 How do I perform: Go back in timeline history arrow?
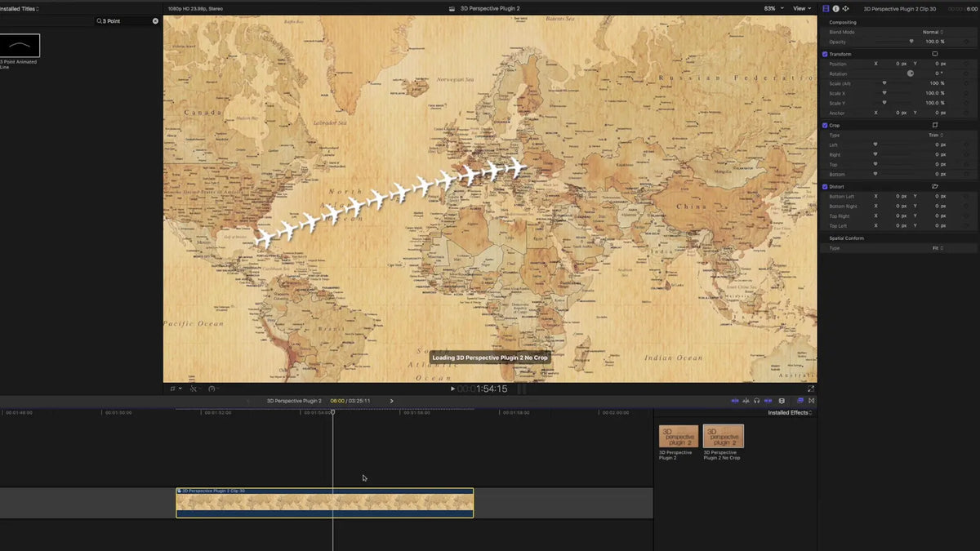pos(248,401)
